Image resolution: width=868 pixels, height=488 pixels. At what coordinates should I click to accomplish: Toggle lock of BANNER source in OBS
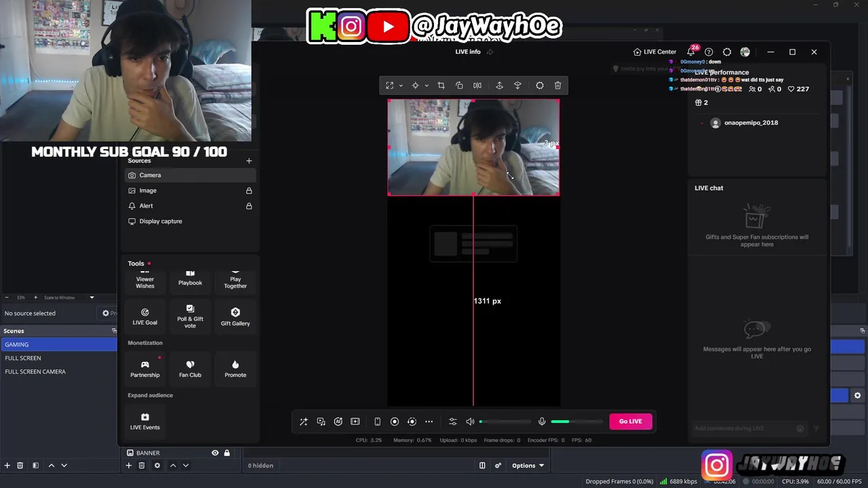(x=227, y=453)
